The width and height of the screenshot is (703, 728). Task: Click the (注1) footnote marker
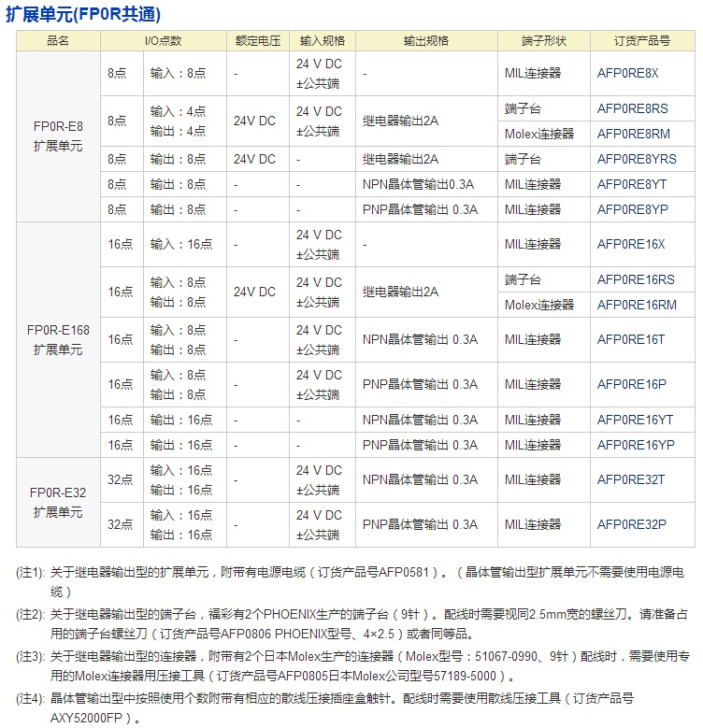[31, 572]
